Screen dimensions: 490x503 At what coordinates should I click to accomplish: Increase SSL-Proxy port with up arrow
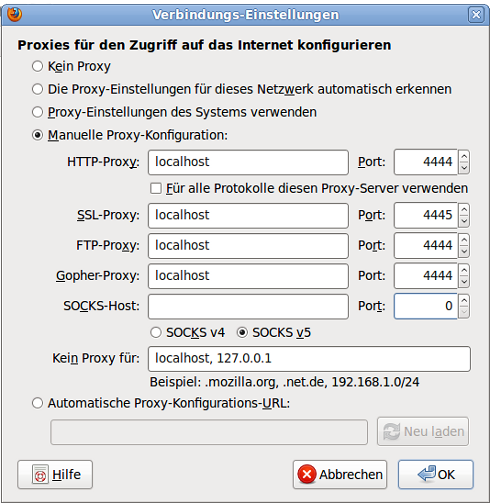pos(464,210)
